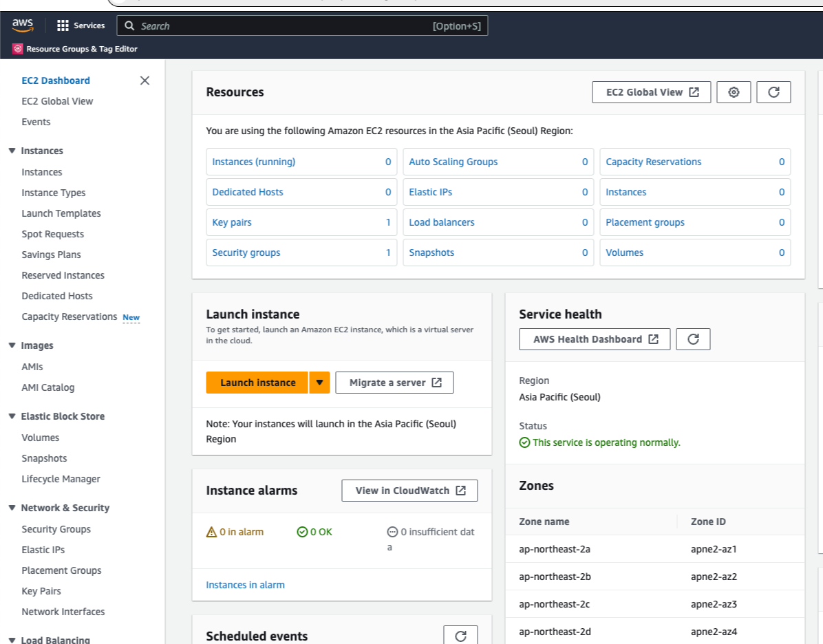
Task: Click the green OK check icon in alarms
Action: pyautogui.click(x=302, y=532)
